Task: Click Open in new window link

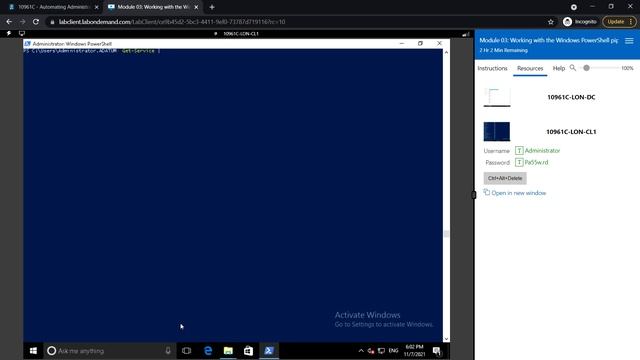Action: 518,193
